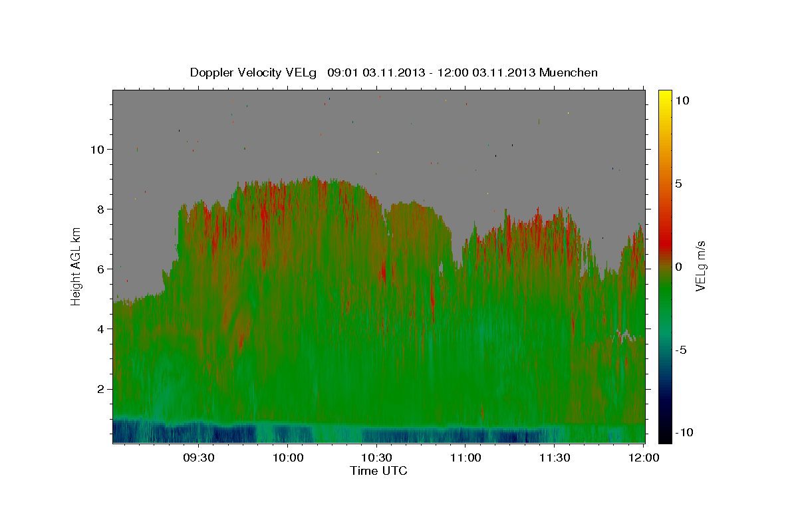Screen dimensions: 798x532
Task: Click the height axis label '4'
Action: point(100,329)
